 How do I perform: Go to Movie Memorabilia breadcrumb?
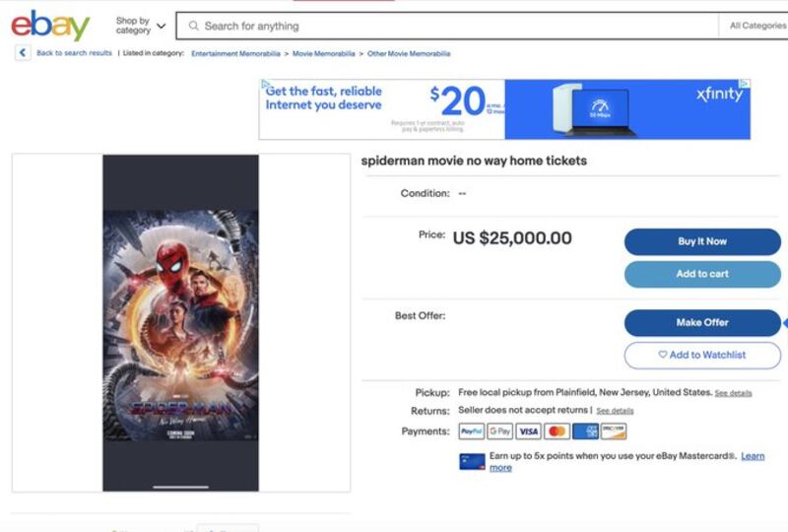point(324,54)
